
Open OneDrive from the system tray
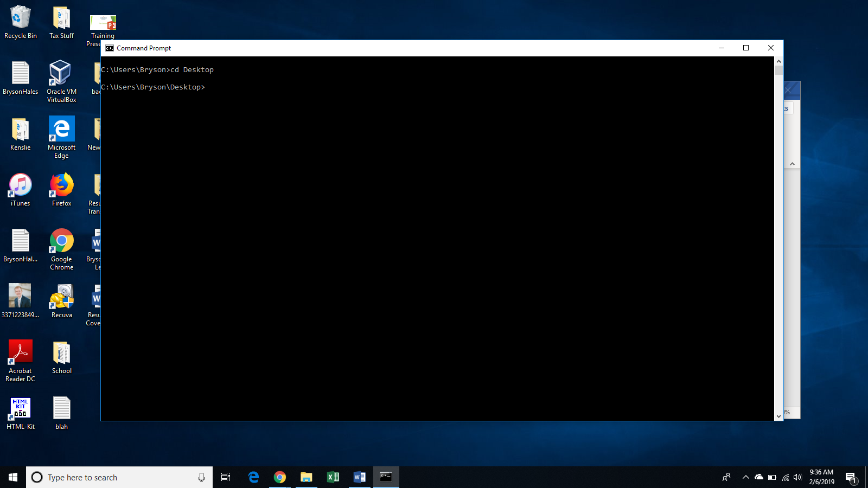(x=758, y=477)
